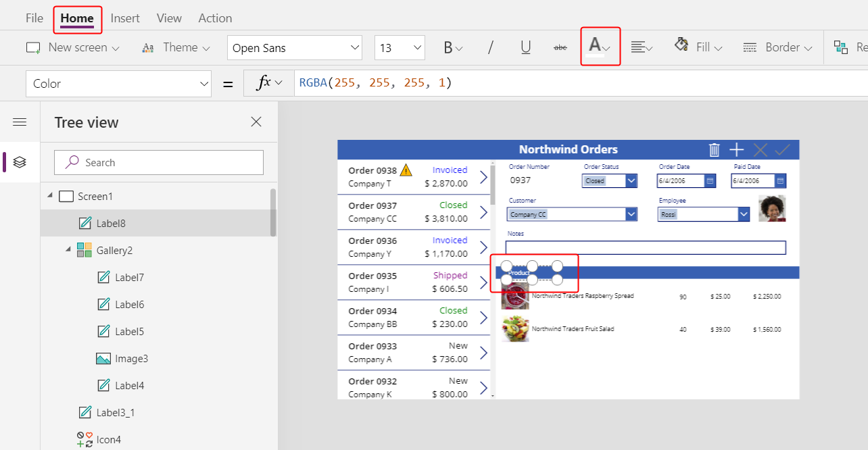Open the File menu
This screenshot has height=450, width=868.
pos(34,18)
